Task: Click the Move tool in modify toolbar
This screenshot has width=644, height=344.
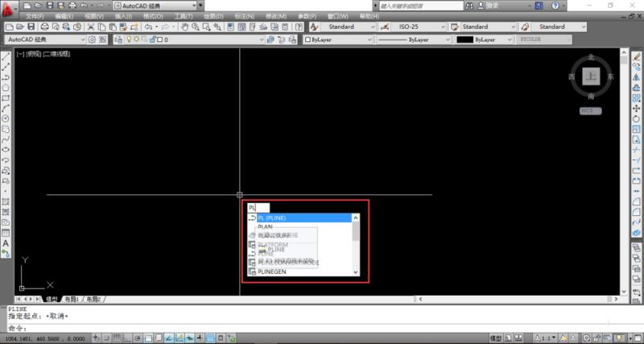Action: point(637,109)
